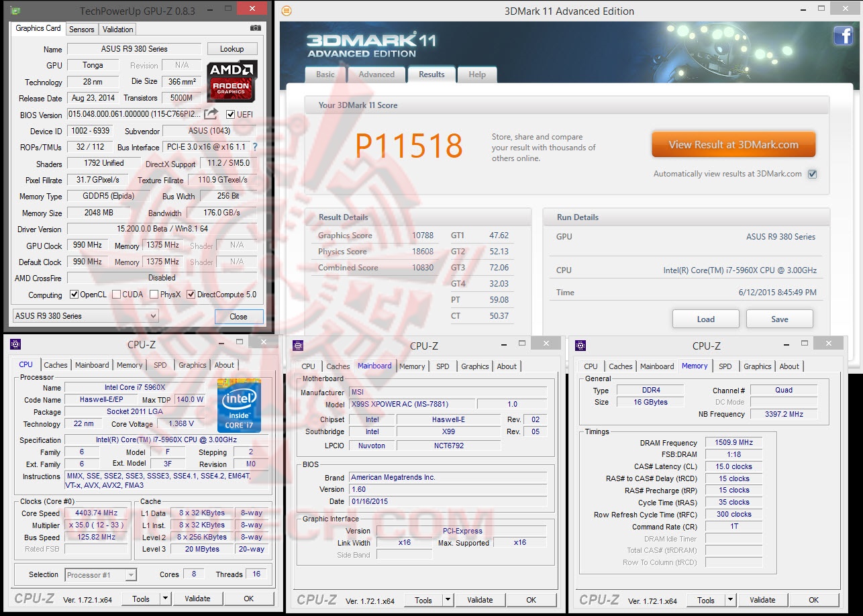Viewport: 863px width, 616px height.
Task: Open the SPD tab in the CPU-Z Memory window
Action: coord(725,366)
